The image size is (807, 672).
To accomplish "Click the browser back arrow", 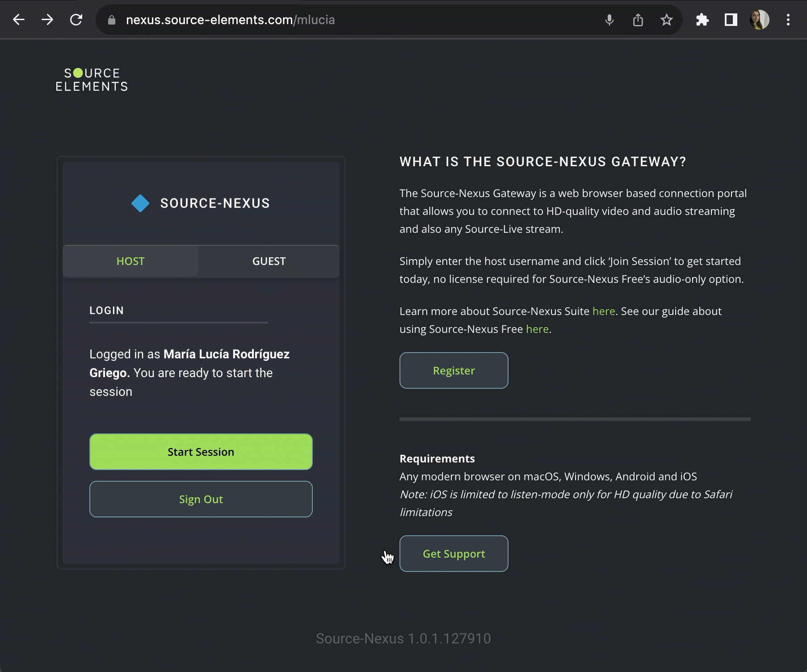I will point(19,20).
